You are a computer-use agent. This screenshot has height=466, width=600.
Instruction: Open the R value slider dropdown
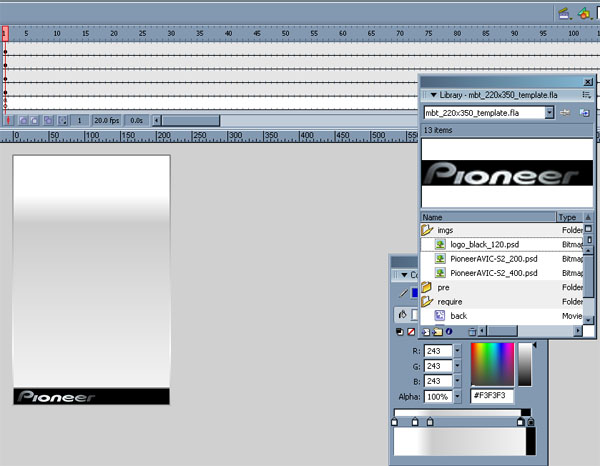(x=457, y=351)
